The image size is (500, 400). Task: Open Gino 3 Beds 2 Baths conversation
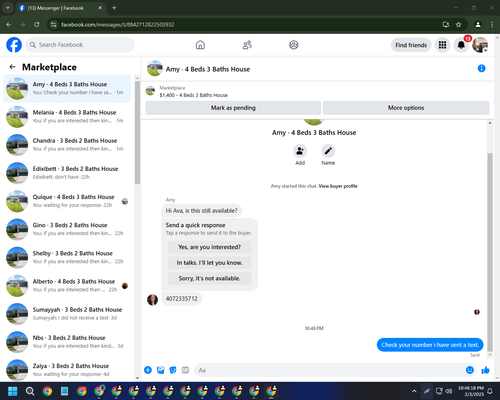tap(67, 229)
